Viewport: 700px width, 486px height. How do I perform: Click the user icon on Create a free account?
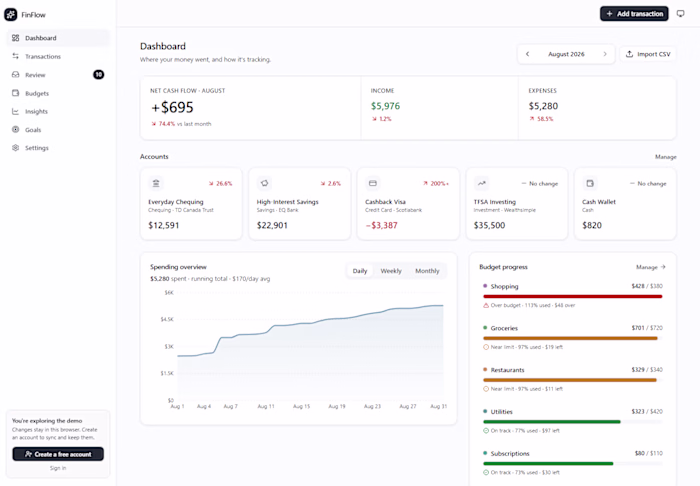(x=29, y=454)
